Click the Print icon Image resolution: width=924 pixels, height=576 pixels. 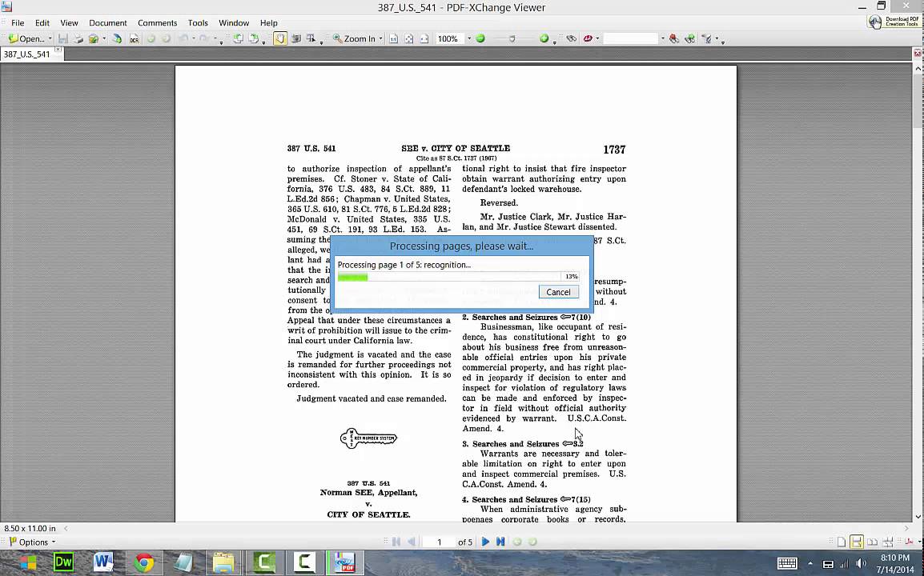pos(78,38)
